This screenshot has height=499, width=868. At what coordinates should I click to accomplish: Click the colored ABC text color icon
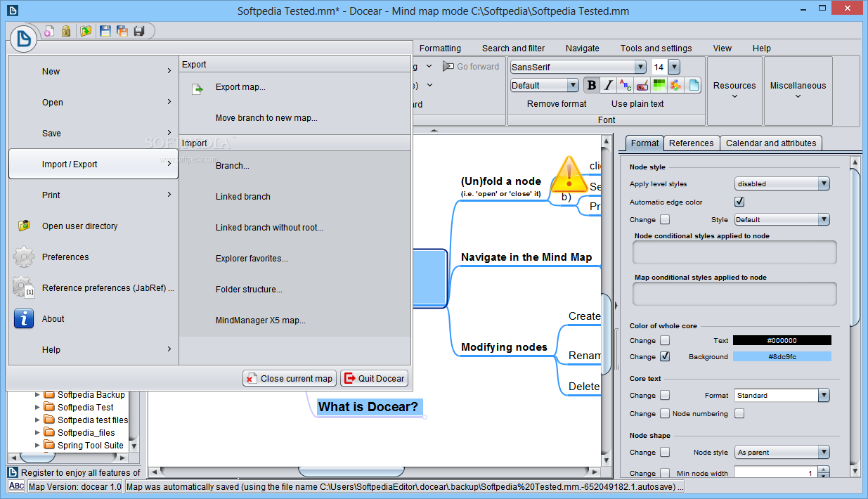point(625,85)
